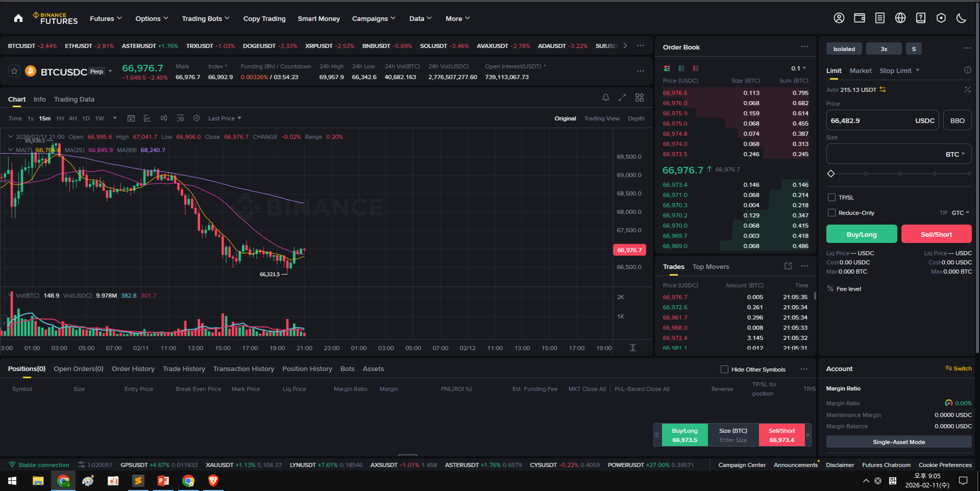980x491 pixels.
Task: Open the help question-mark icon
Action: [921, 18]
